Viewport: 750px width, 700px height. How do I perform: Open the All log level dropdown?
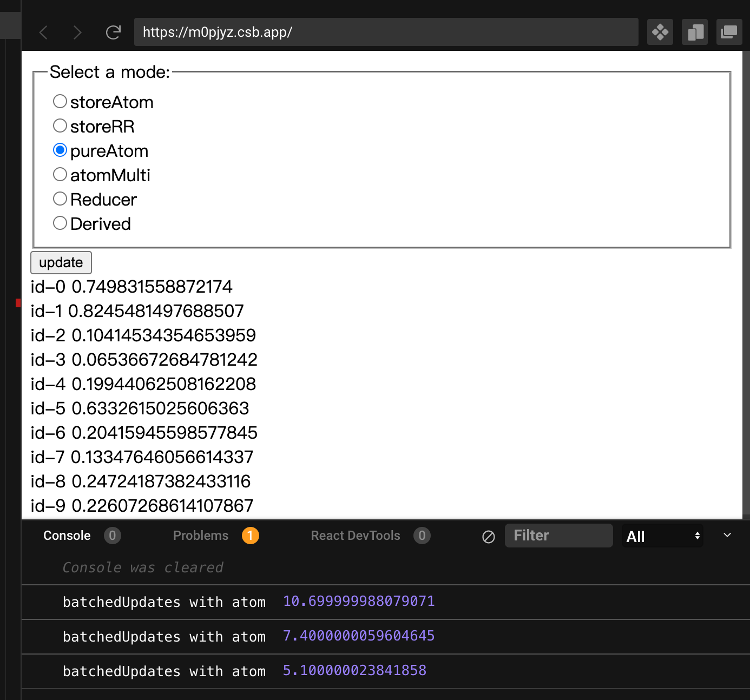[x=662, y=536]
